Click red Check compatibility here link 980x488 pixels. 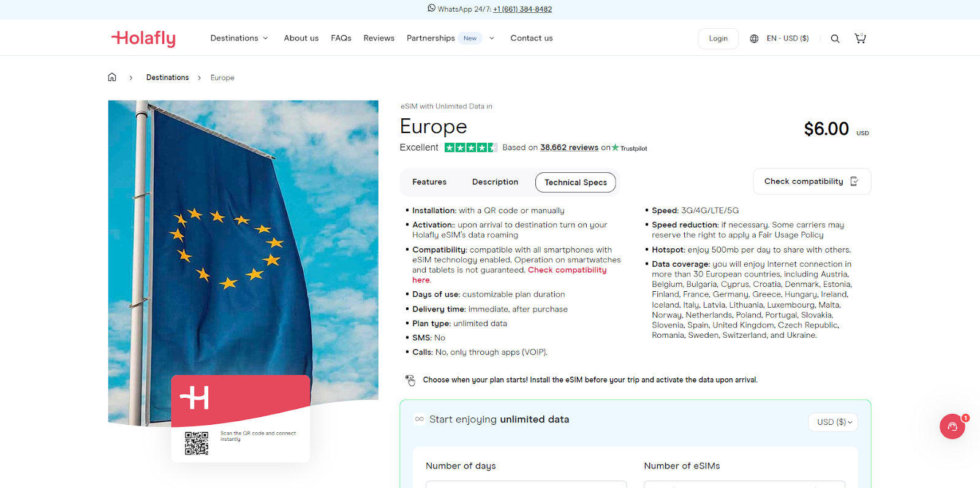pyautogui.click(x=567, y=270)
